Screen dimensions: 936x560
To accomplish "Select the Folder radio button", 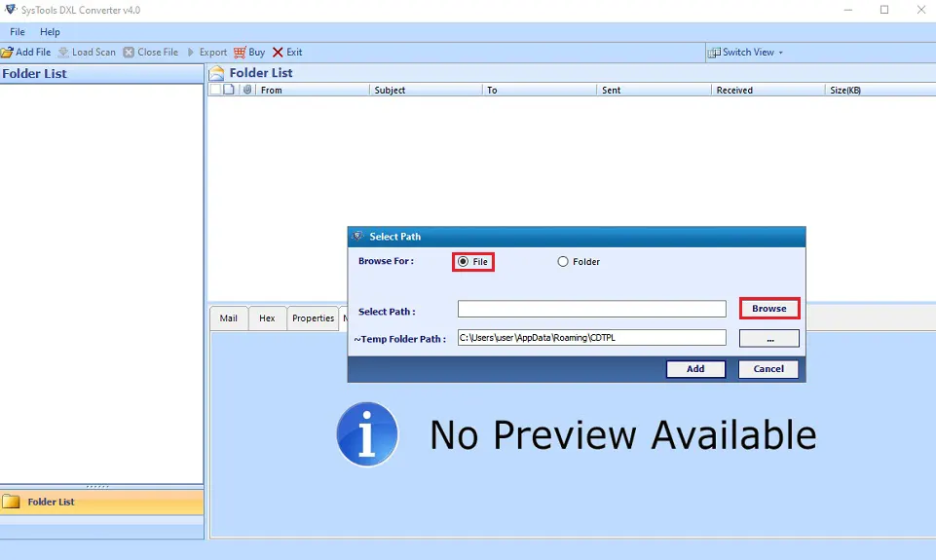I will [563, 261].
